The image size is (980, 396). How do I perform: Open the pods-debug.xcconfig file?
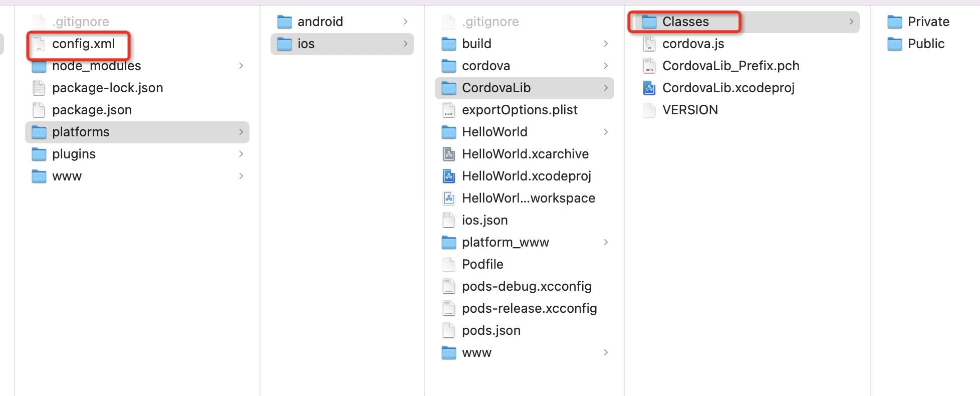527,286
